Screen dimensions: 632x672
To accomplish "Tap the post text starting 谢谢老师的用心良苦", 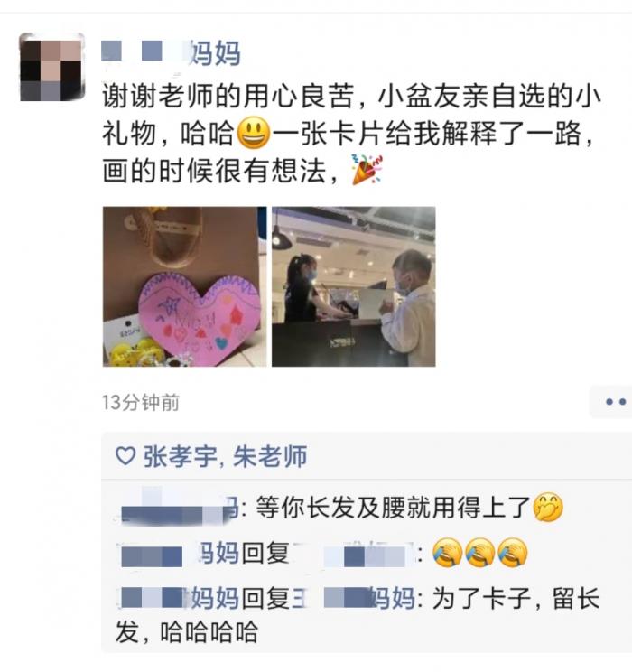I will (x=351, y=134).
